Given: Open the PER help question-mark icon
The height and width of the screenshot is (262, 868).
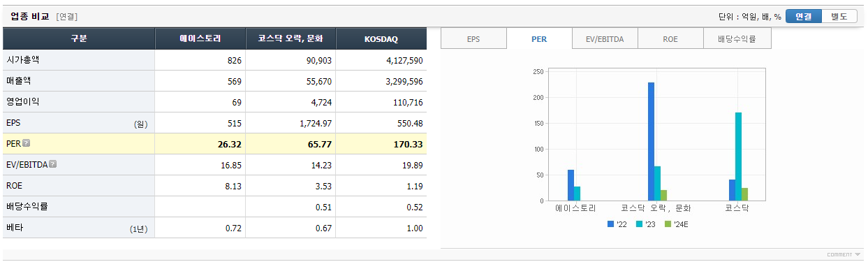Looking at the screenshot, I should point(27,144).
